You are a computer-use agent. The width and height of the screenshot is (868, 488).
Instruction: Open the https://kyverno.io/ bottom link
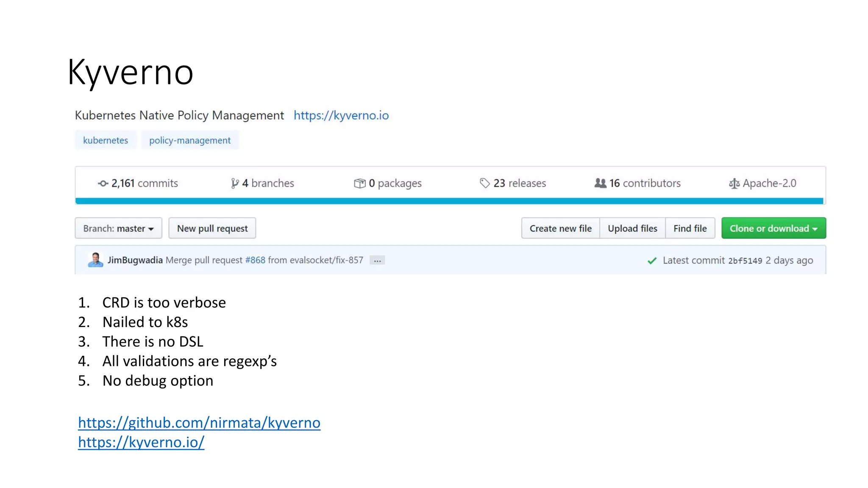point(141,442)
